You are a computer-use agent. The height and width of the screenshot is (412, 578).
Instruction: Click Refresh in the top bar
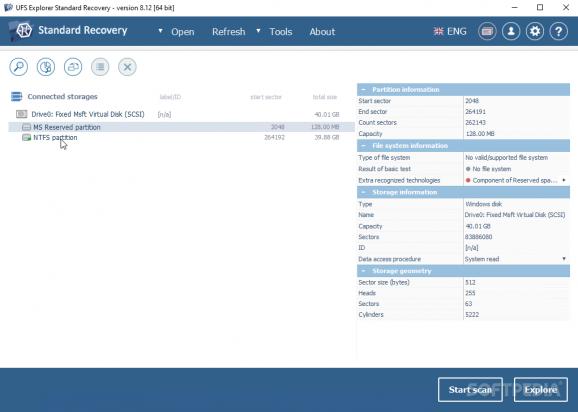tap(229, 32)
